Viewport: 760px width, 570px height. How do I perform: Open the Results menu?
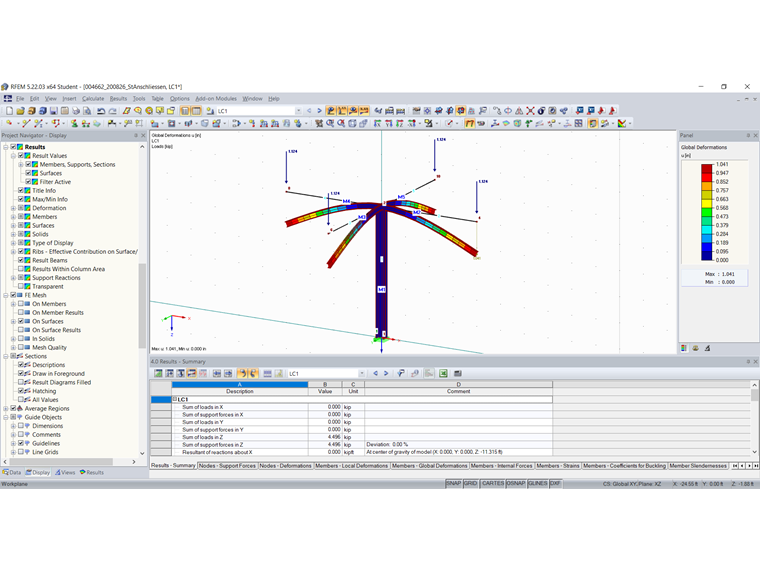pos(118,98)
